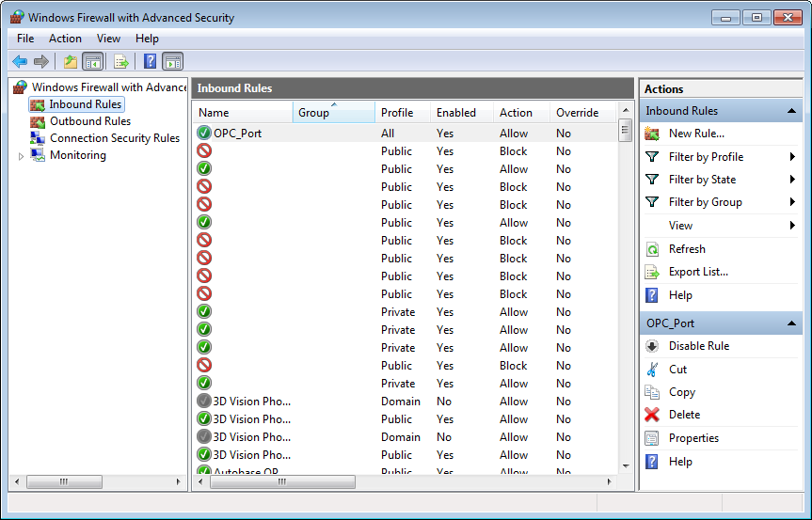Sort by the Profile column header
This screenshot has height=520, width=812.
coord(403,112)
